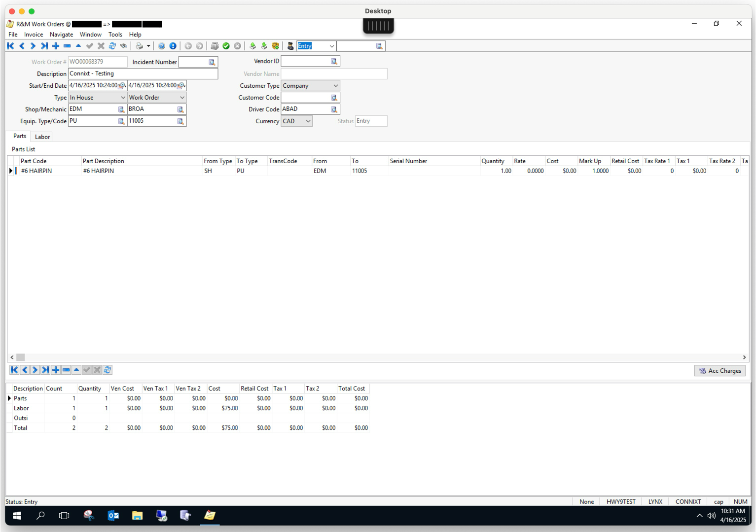Open the Vendor ID lookup
This screenshot has height=532, width=756.
click(x=334, y=61)
